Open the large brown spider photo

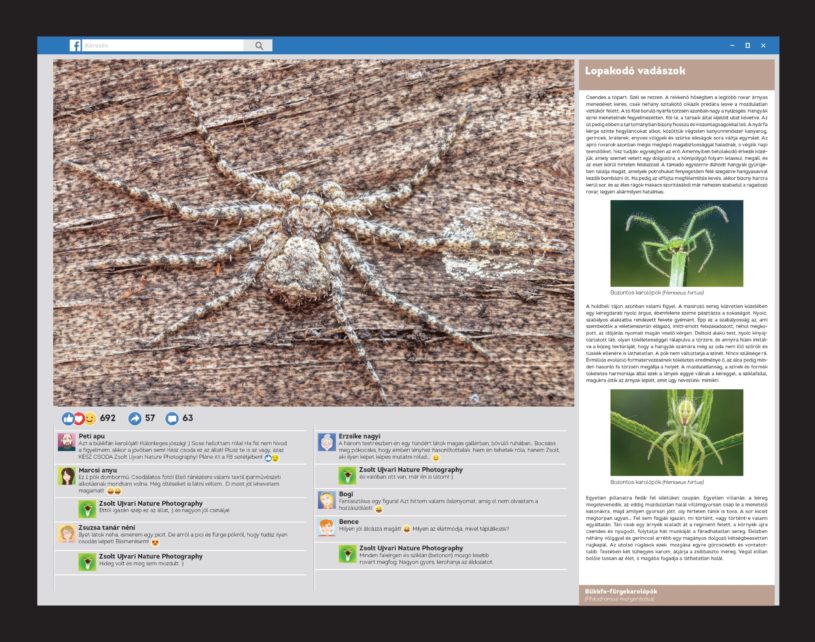point(313,232)
